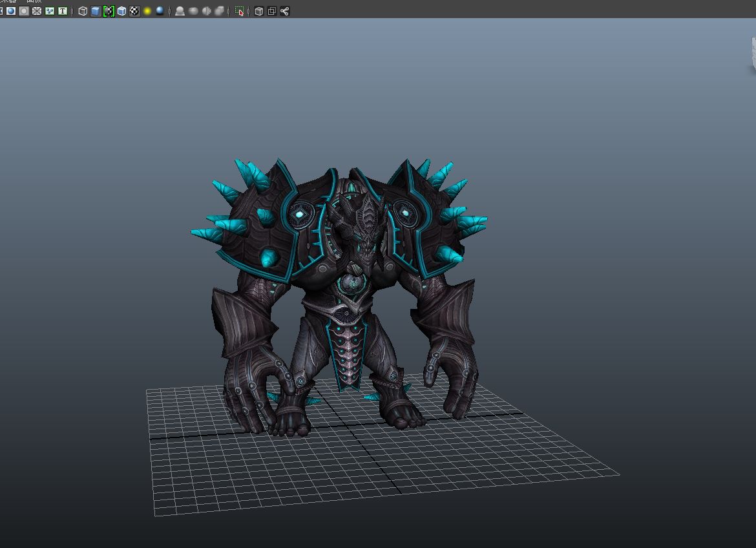
Task: Toggle X-ray display cube icon
Action: [x=259, y=11]
